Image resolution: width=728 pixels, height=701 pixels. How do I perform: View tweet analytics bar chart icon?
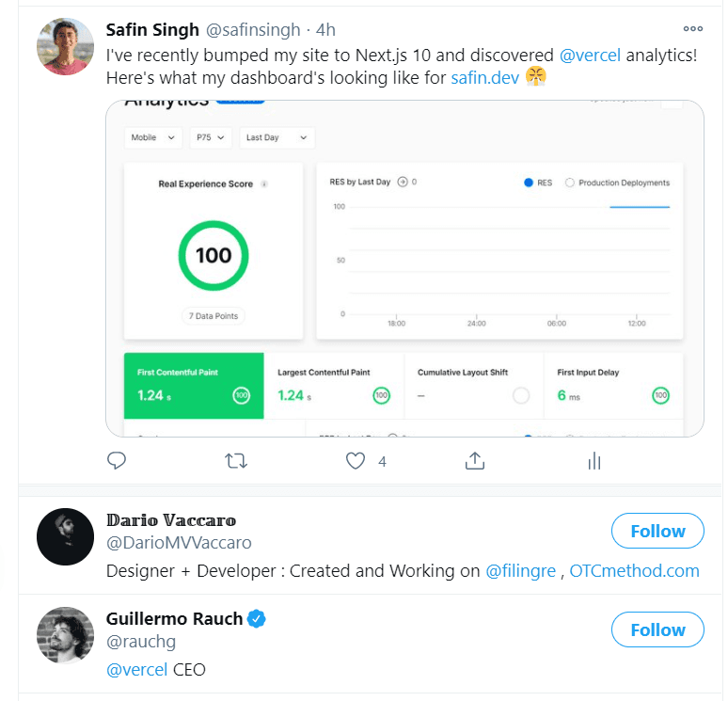pos(594,461)
